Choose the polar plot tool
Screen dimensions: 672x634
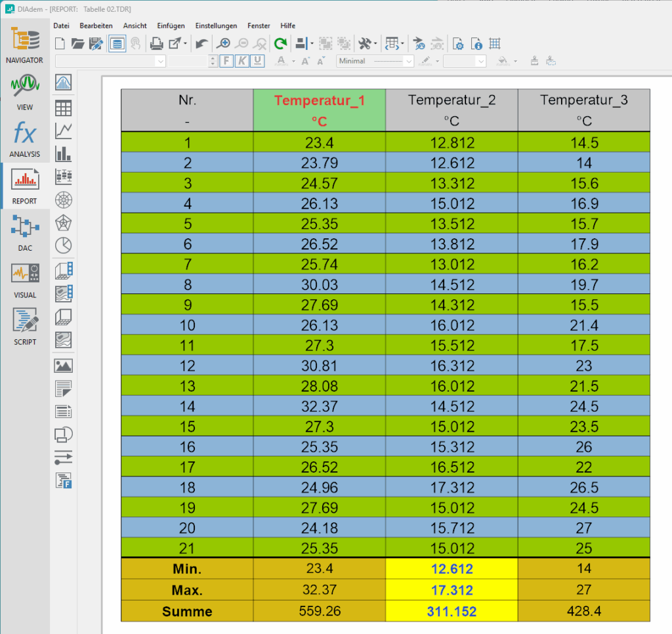click(x=64, y=200)
